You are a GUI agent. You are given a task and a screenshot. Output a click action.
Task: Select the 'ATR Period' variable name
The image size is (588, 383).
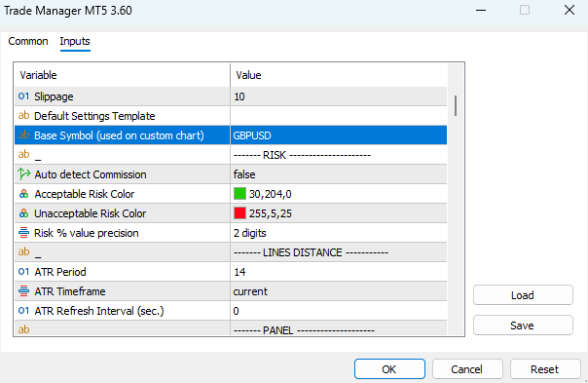[60, 272]
